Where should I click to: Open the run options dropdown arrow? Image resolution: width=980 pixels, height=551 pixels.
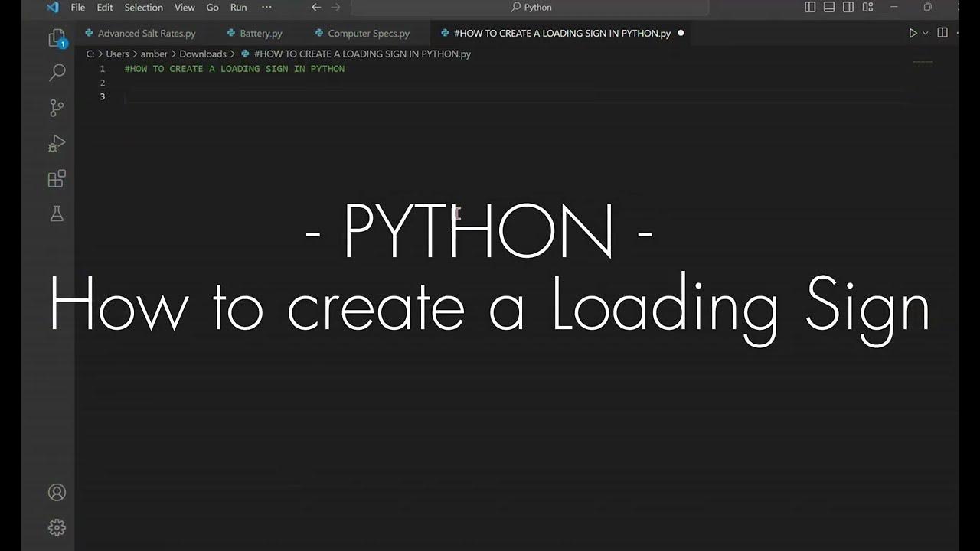pyautogui.click(x=925, y=33)
